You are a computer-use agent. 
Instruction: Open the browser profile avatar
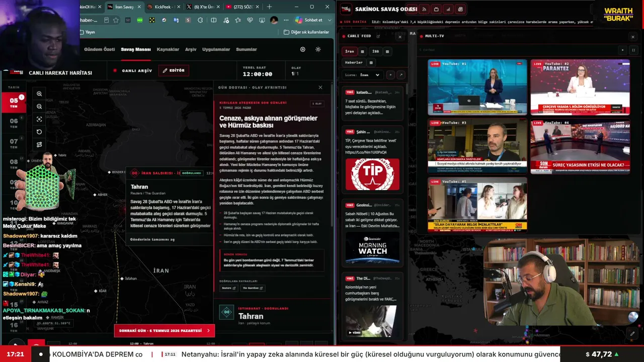click(274, 20)
